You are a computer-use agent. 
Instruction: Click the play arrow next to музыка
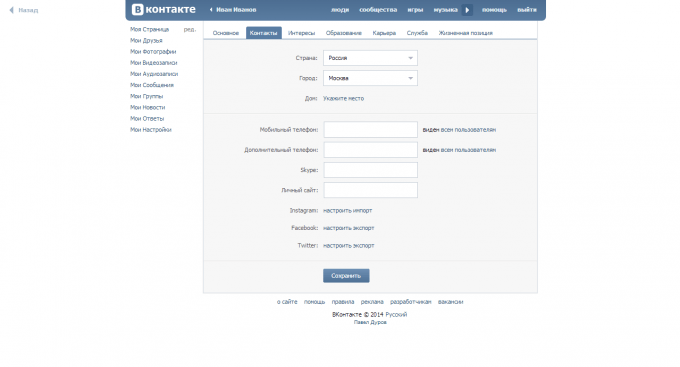[467, 10]
